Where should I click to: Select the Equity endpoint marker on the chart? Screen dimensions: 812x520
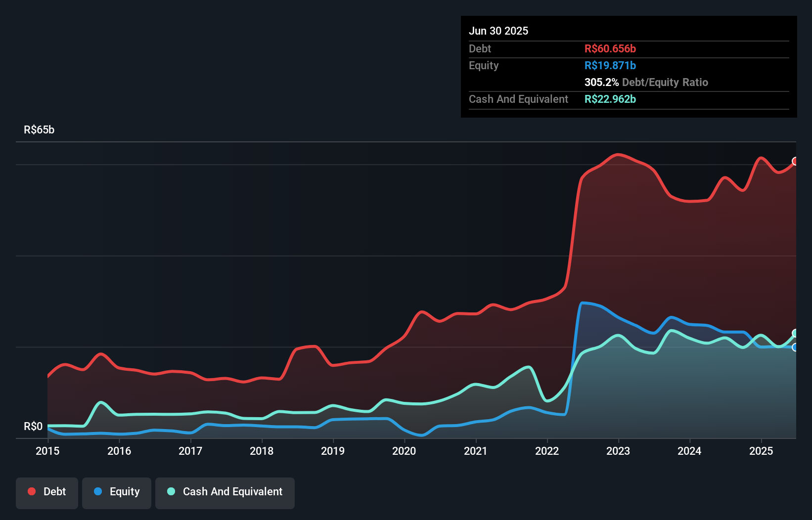click(795, 348)
